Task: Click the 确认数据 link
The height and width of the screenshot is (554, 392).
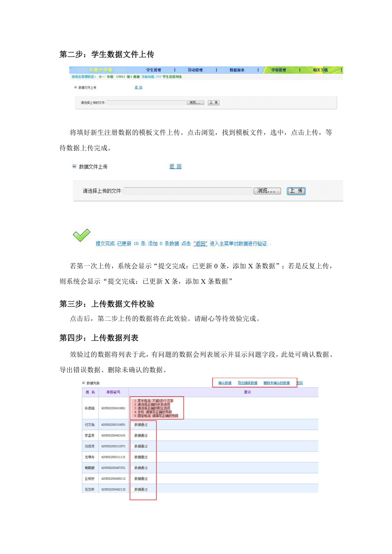Action: (x=225, y=383)
